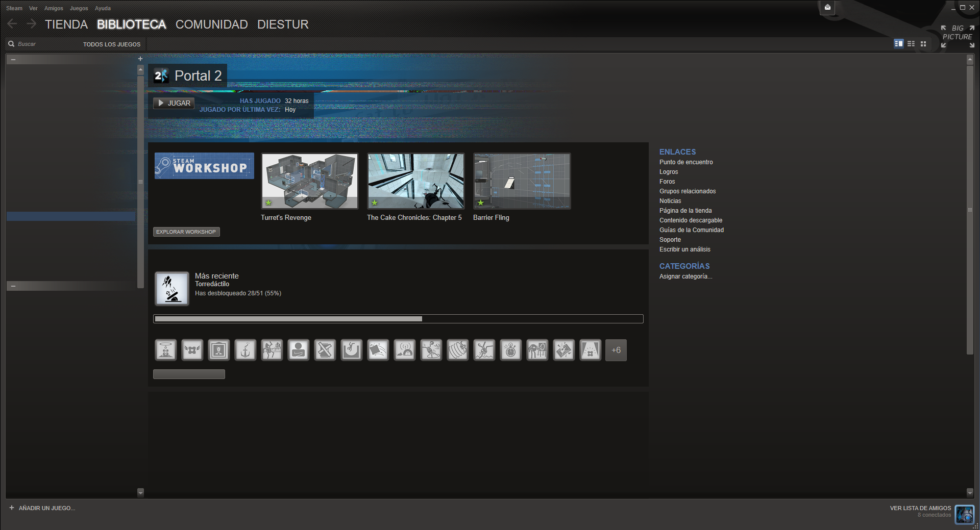
Task: Open the Soporte link
Action: (x=670, y=240)
